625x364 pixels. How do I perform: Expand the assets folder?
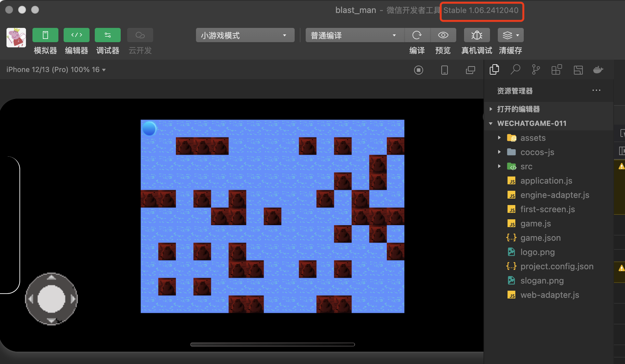click(533, 138)
